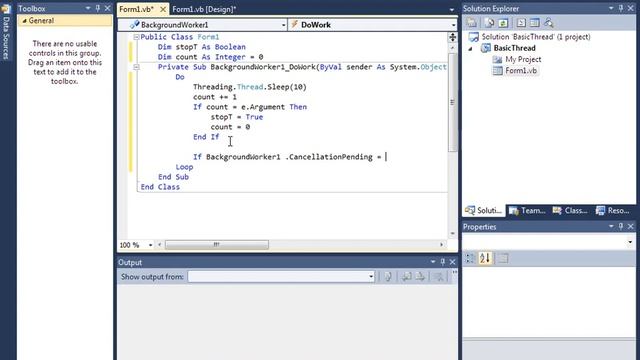Image resolution: width=640 pixels, height=360 pixels.
Task: Click View Code icon in Solution Explorer
Action: click(521, 23)
